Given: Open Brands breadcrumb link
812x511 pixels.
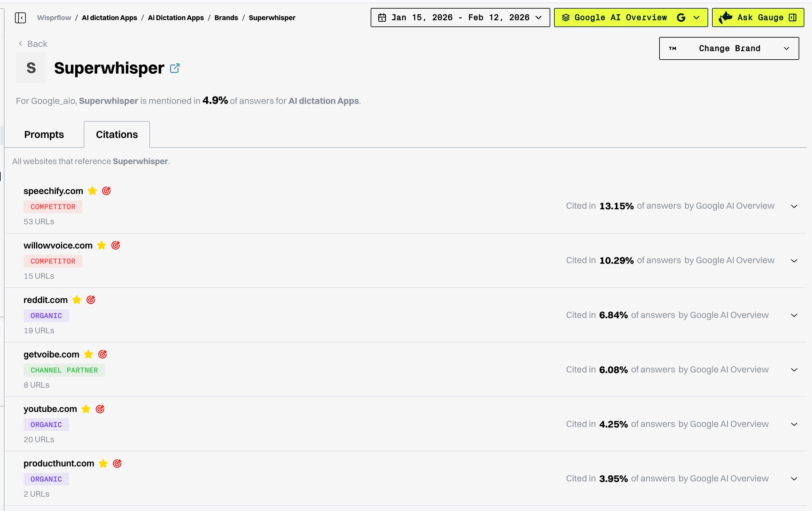Looking at the screenshot, I should point(226,18).
